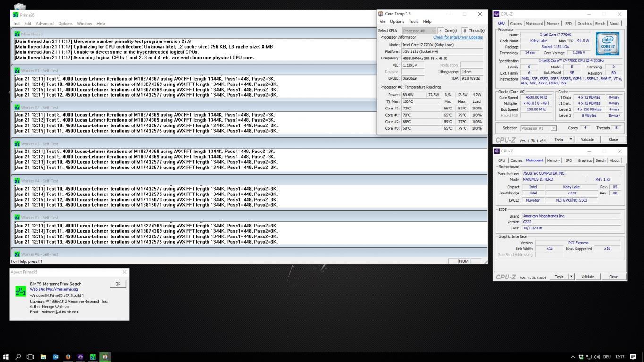The width and height of the screenshot is (644, 362).
Task: Click the 12:17 taskbar clock
Action: 620,357
